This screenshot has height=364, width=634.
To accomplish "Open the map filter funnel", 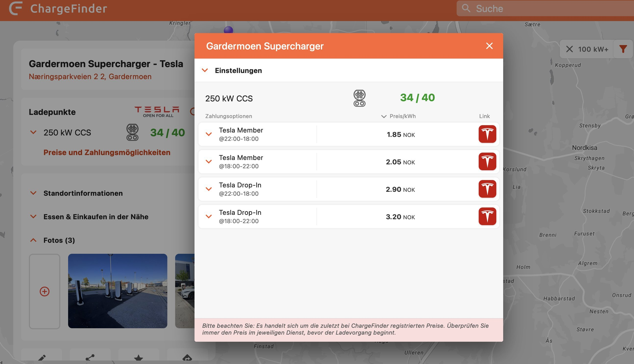I will pos(623,49).
